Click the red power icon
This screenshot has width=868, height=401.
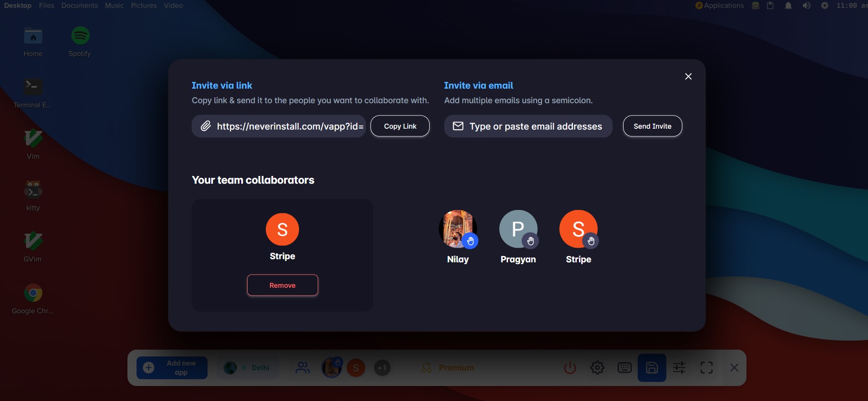tap(570, 367)
